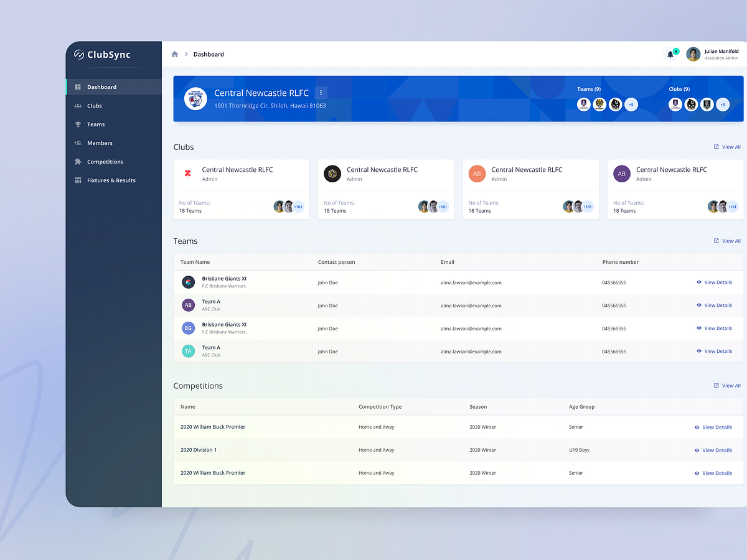Viewport: 747px width, 560px height.
Task: Click the eye icon beside Brisbane Giants View Details
Action: pyautogui.click(x=698, y=282)
